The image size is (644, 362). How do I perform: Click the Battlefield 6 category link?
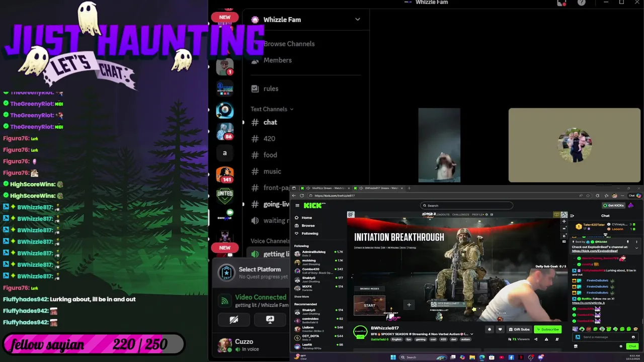point(379,339)
